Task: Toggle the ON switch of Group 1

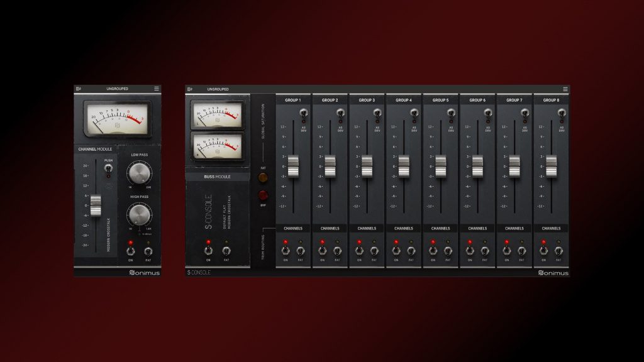Action: pos(286,250)
